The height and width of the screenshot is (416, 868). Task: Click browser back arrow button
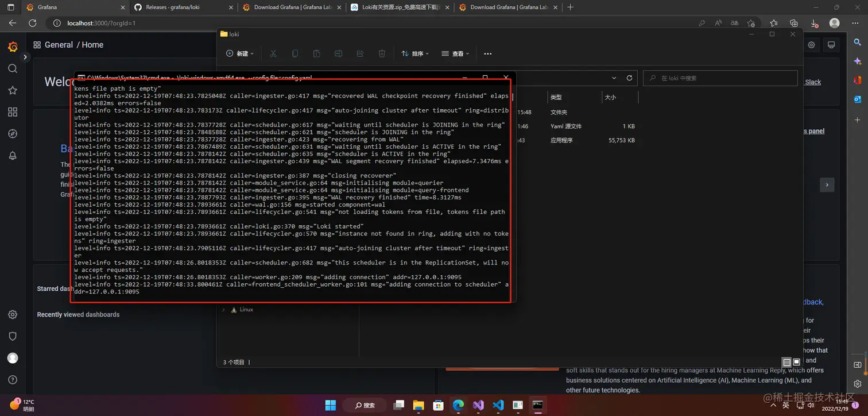(x=13, y=23)
